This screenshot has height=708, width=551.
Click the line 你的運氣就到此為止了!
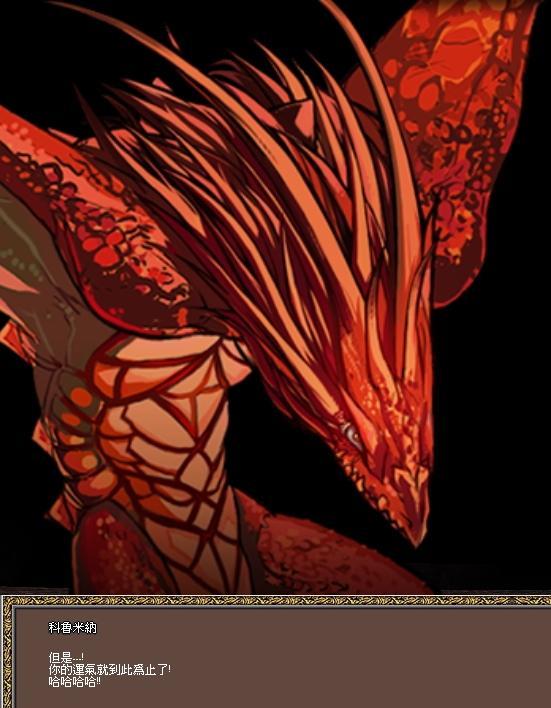coord(109,670)
